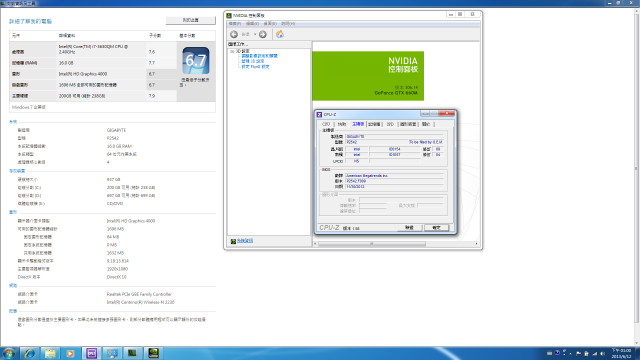Click the print button in performance info window
Viewport: 640px width, 360px height.
191,20
